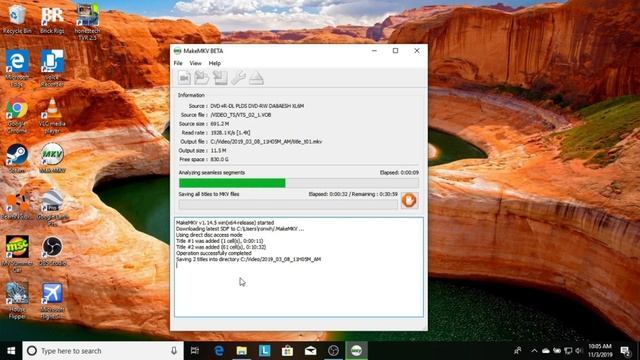This screenshot has height=360, width=640.
Task: Select the OBS Studio desktop shortcut
Action: point(52,251)
